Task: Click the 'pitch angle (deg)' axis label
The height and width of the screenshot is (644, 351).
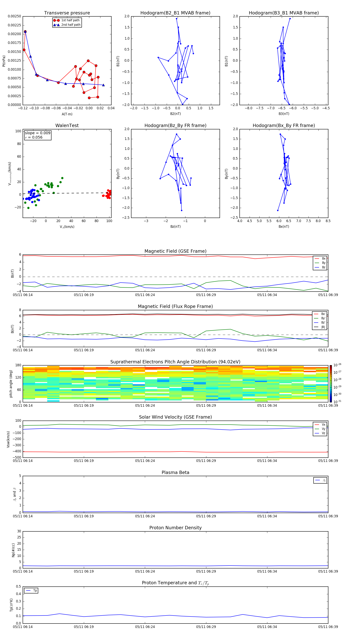Action: coord(11,384)
